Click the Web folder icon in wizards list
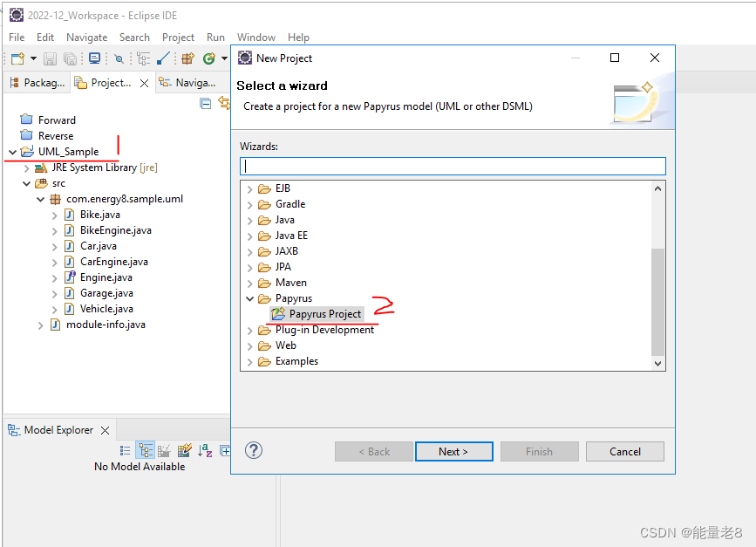The height and width of the screenshot is (547, 756). pos(264,345)
